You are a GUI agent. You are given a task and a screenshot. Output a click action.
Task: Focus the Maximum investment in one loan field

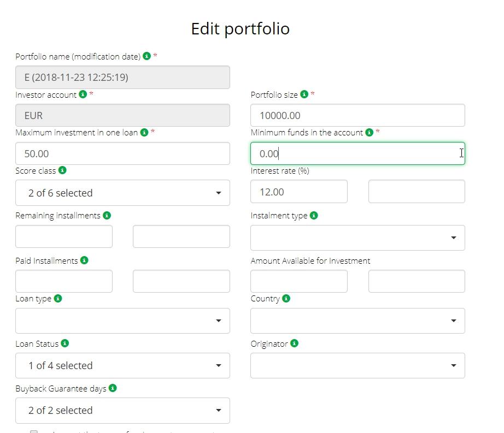(122, 153)
